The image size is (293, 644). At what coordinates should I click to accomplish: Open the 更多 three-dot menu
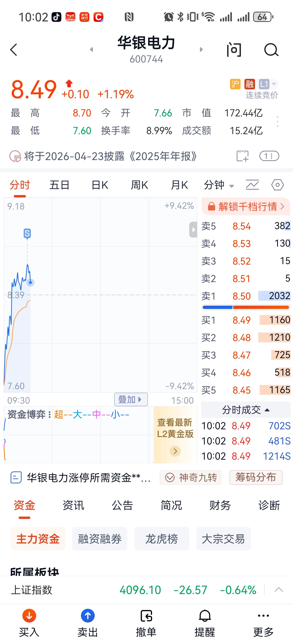pos(263,616)
